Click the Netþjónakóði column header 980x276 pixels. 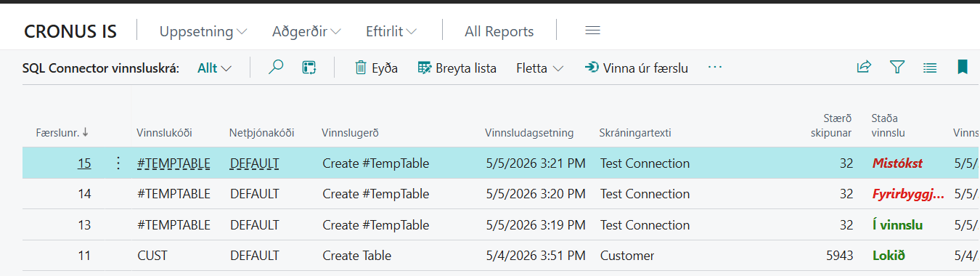[262, 132]
